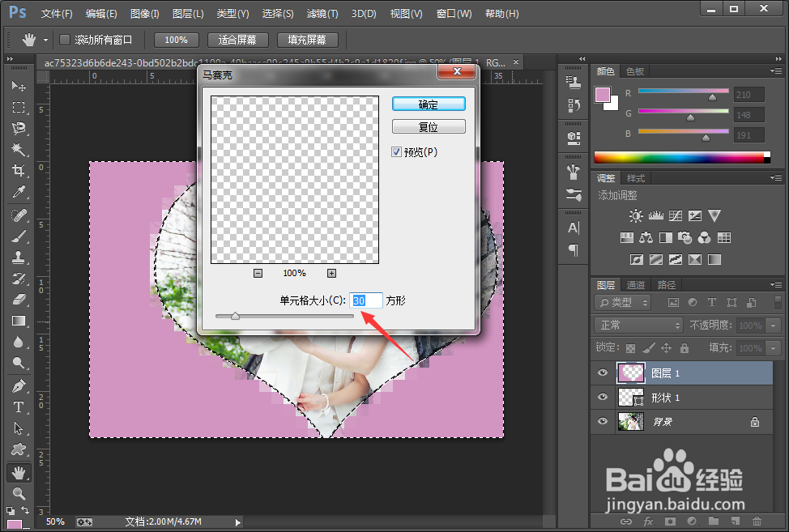Select the Hand tool in toolbox

19,473
